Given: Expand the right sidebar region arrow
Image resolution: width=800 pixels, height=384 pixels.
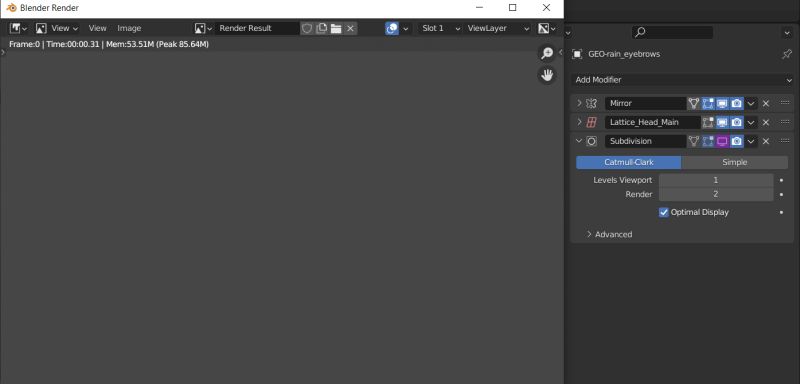Looking at the screenshot, I should coord(561,52).
